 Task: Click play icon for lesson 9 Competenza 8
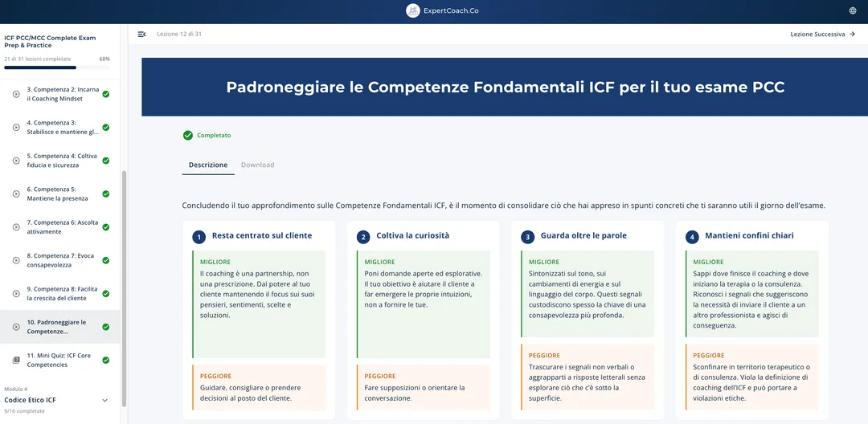16,294
